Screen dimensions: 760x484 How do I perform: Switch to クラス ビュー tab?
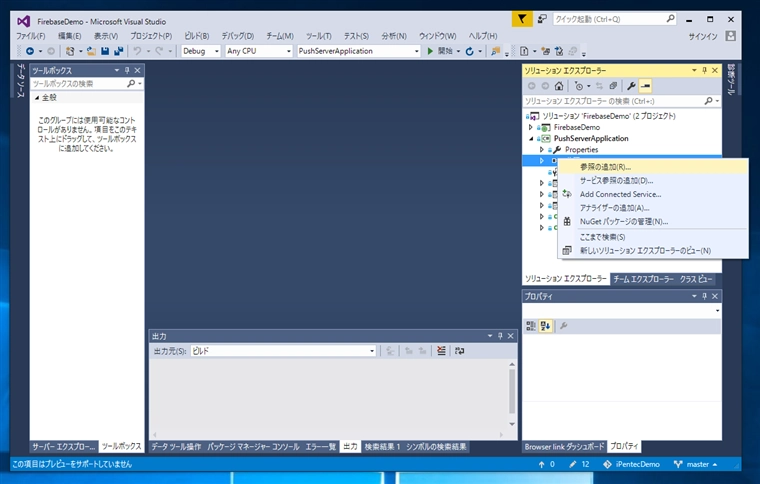coord(696,279)
